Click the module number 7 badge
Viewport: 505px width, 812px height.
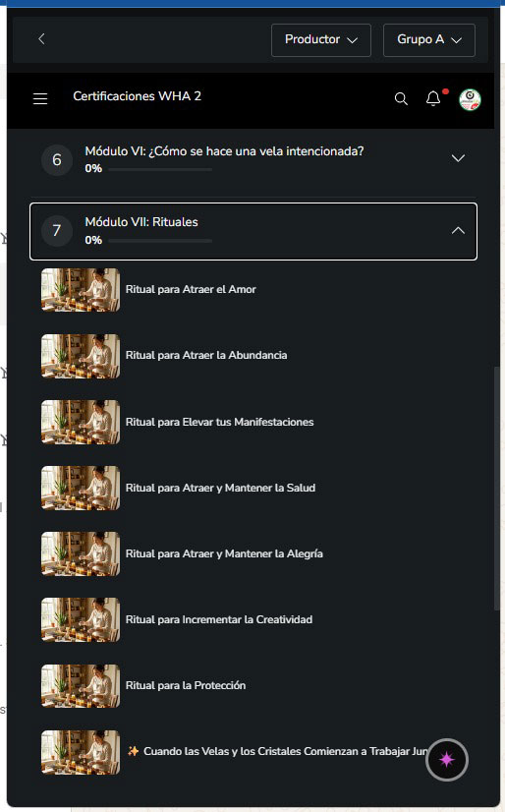coord(57,230)
